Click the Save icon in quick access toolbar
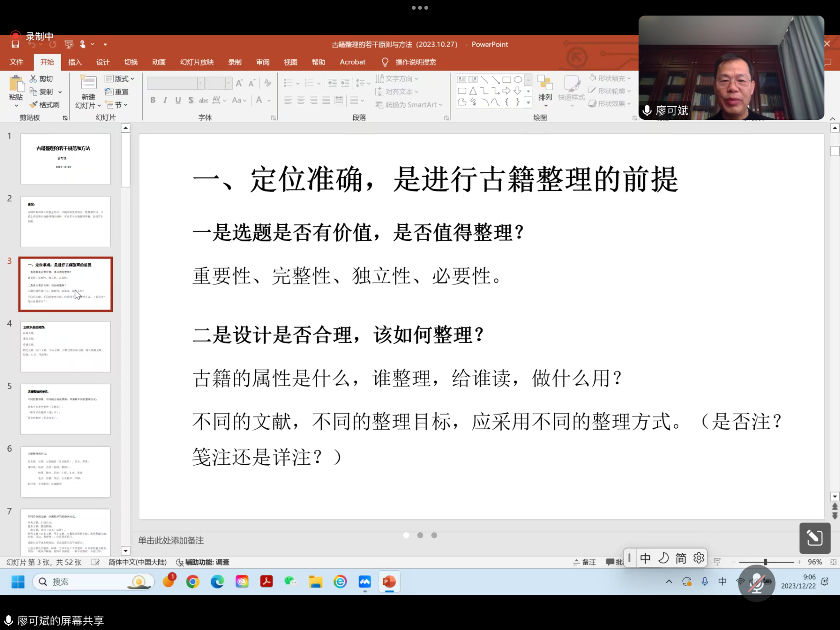Viewport: 840px width, 630px height. (x=16, y=44)
